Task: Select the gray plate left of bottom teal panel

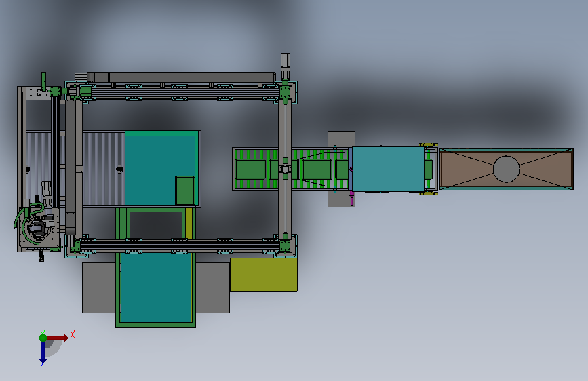Action: (99, 287)
